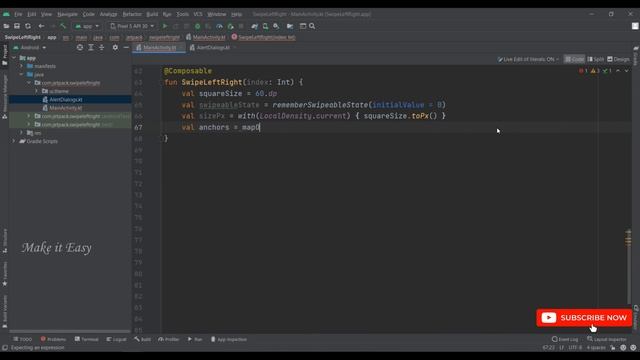
Task: Open the Logcat tool window
Action: click(x=116, y=340)
